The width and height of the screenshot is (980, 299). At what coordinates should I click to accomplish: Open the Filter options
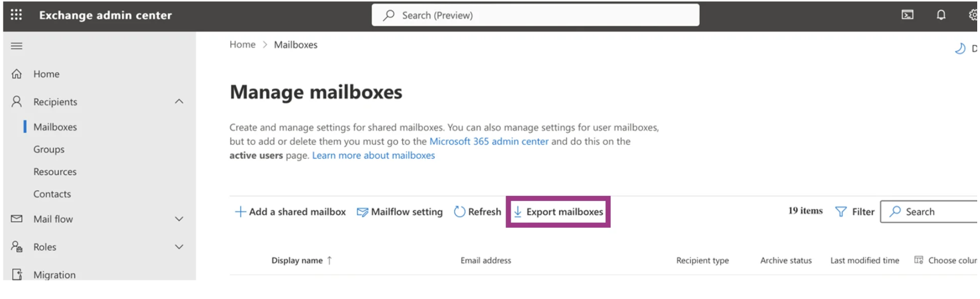(855, 212)
